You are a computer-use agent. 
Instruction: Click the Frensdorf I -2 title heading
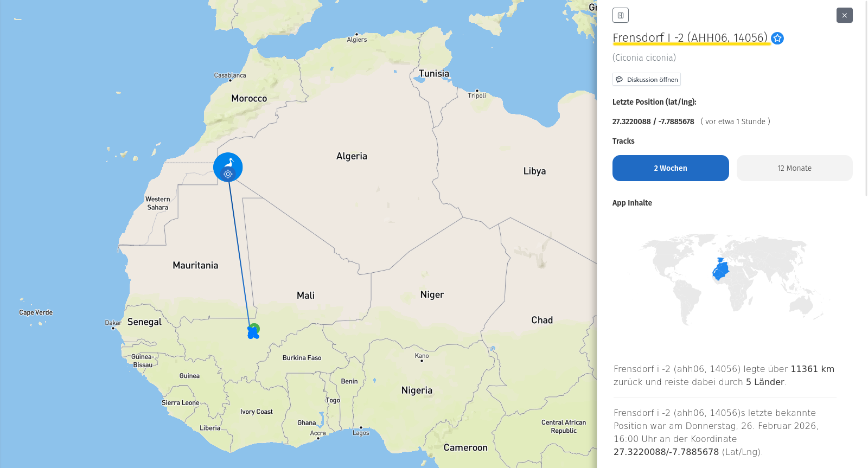pyautogui.click(x=690, y=37)
